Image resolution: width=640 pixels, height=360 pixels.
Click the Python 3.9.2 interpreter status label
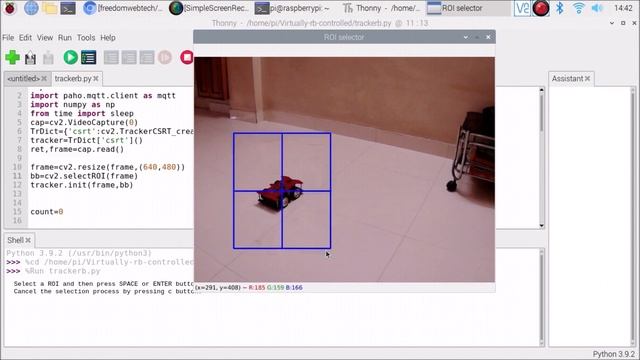[613, 354]
